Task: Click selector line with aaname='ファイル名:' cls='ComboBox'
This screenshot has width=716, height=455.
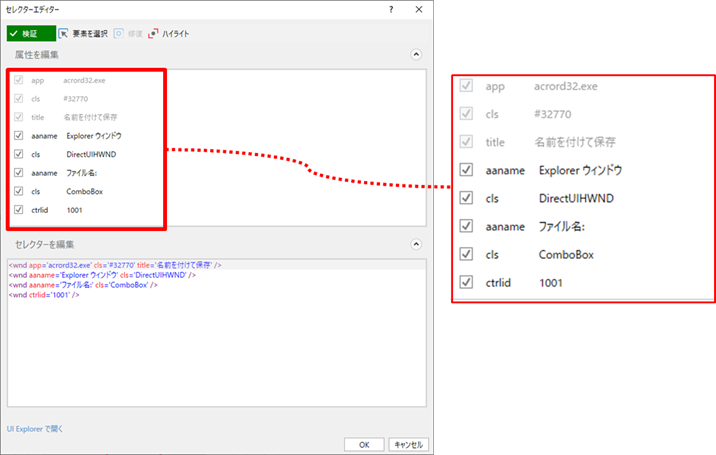Action: (x=83, y=285)
